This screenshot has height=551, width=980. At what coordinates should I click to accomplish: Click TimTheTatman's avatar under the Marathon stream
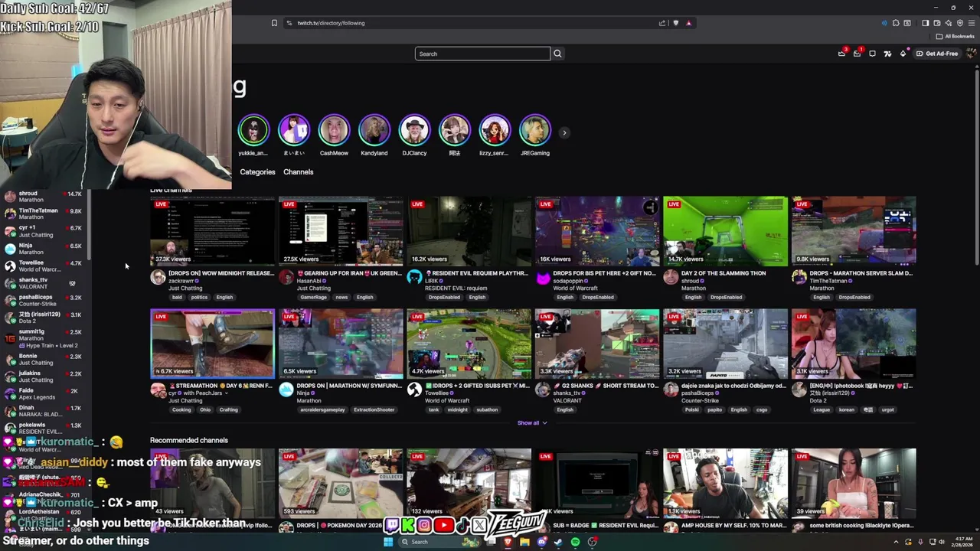pos(799,278)
